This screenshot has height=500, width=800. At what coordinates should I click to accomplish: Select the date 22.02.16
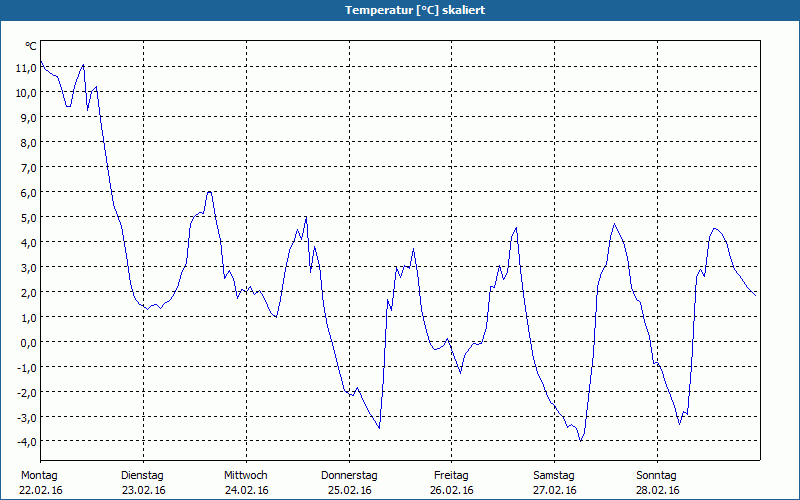click(41, 490)
